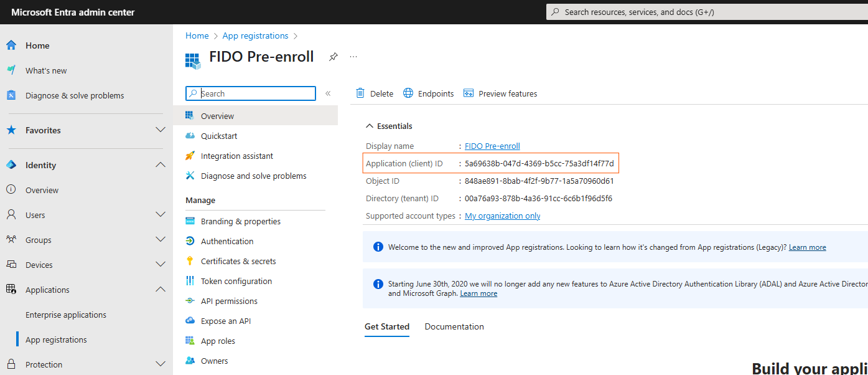The height and width of the screenshot is (375, 868).
Task: Click the Identity diamond icon
Action: click(11, 165)
